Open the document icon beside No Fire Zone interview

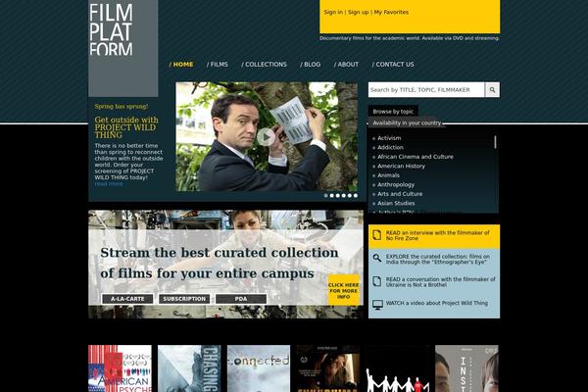[x=377, y=235]
